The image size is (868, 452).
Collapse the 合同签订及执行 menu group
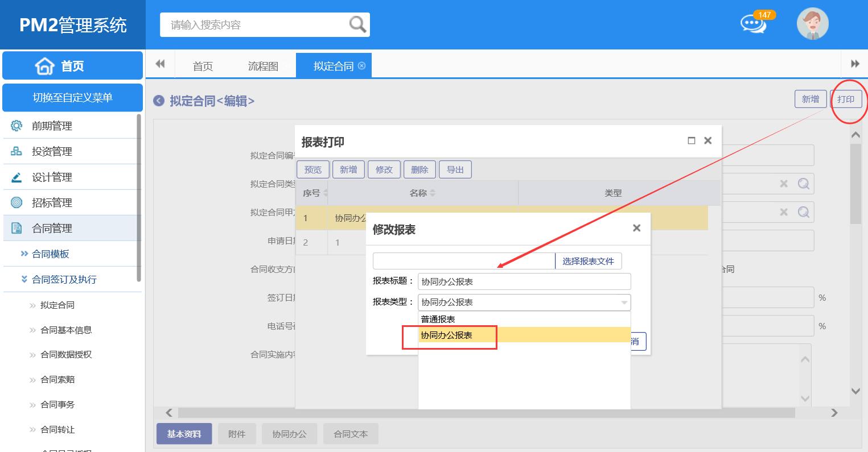[64, 279]
